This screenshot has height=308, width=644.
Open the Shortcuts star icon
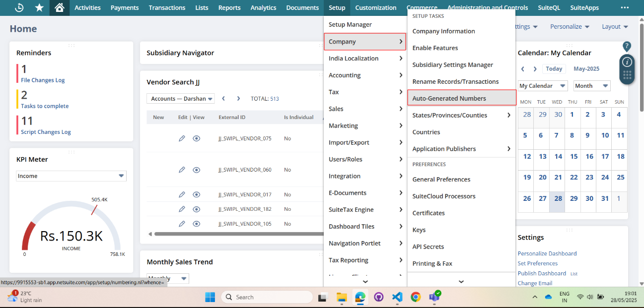39,8
